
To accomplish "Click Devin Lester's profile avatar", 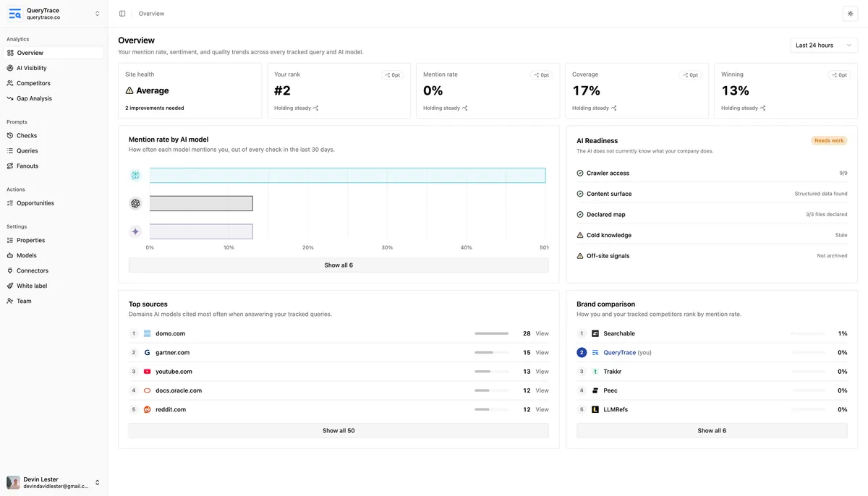I will coord(13,482).
